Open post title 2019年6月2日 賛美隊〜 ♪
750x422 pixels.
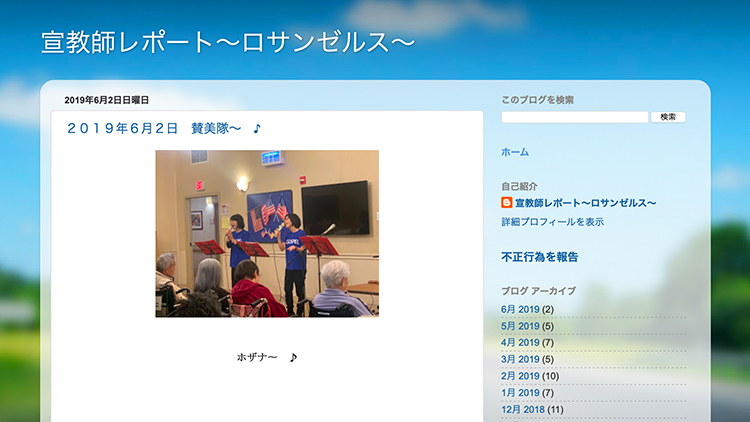tap(164, 129)
